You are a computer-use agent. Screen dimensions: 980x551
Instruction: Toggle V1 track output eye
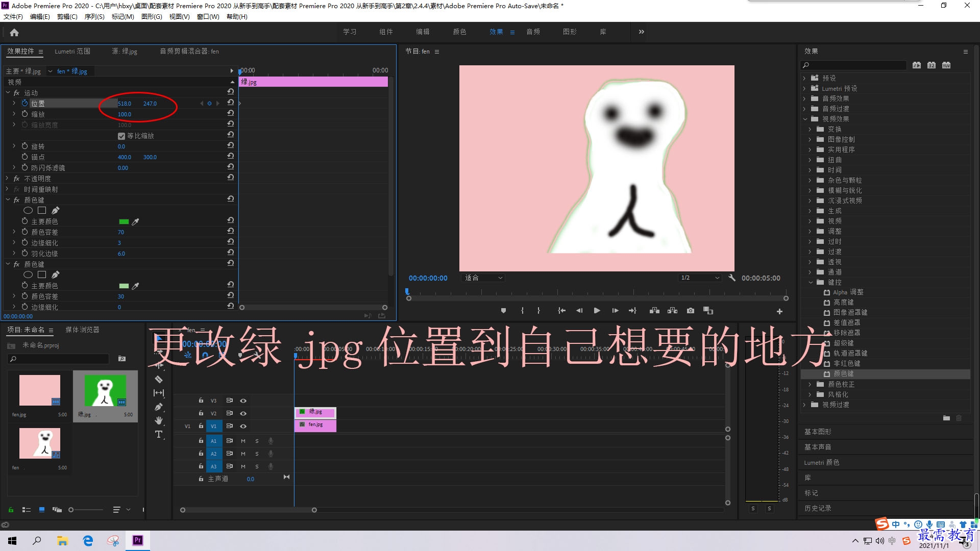[x=243, y=426]
